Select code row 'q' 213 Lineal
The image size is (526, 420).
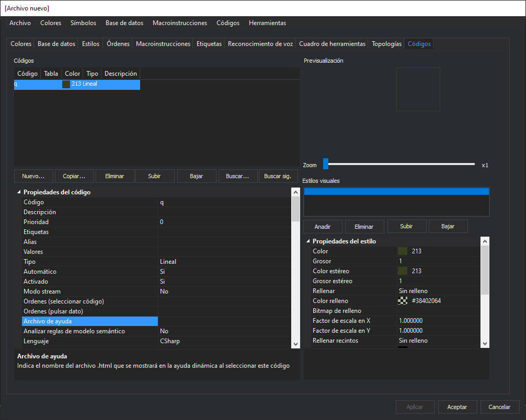point(77,84)
